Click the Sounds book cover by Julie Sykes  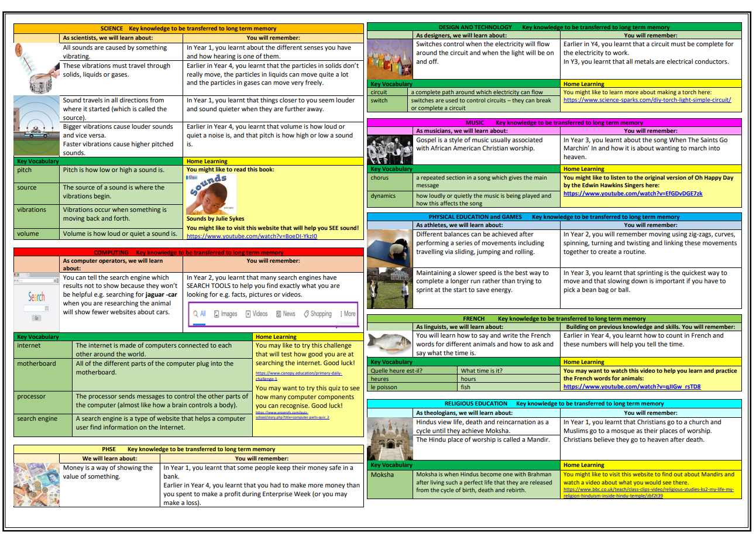(209, 194)
